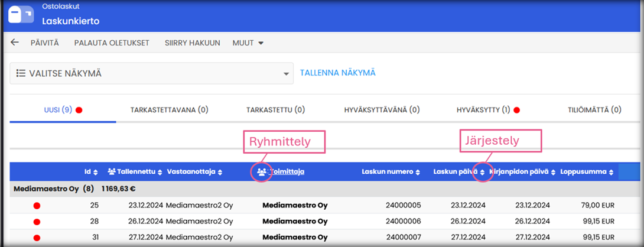Click Tallenna näkymä link
Image resolution: width=644 pixels, height=247 pixels.
(338, 73)
